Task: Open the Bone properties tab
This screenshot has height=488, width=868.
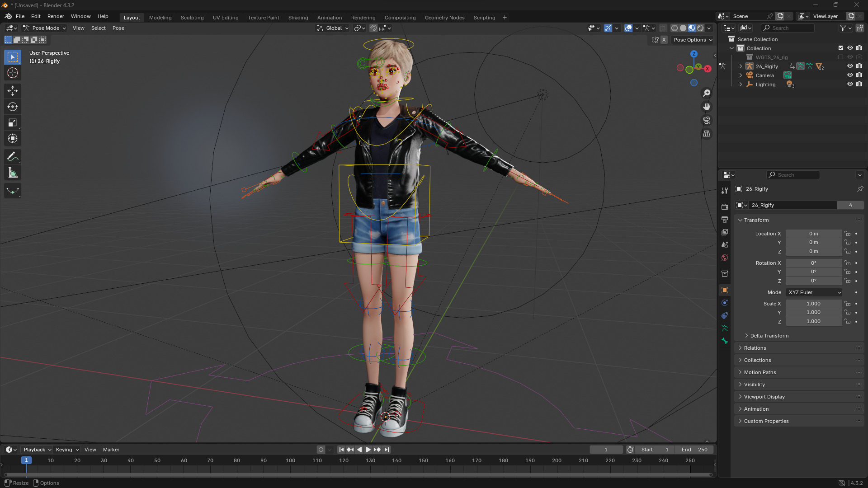Action: (x=725, y=341)
